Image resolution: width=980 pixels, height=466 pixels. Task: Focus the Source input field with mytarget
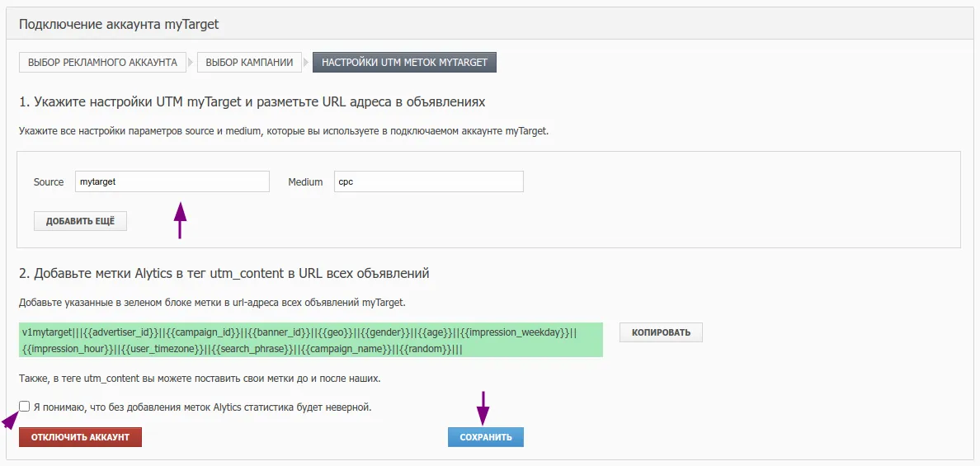click(172, 181)
